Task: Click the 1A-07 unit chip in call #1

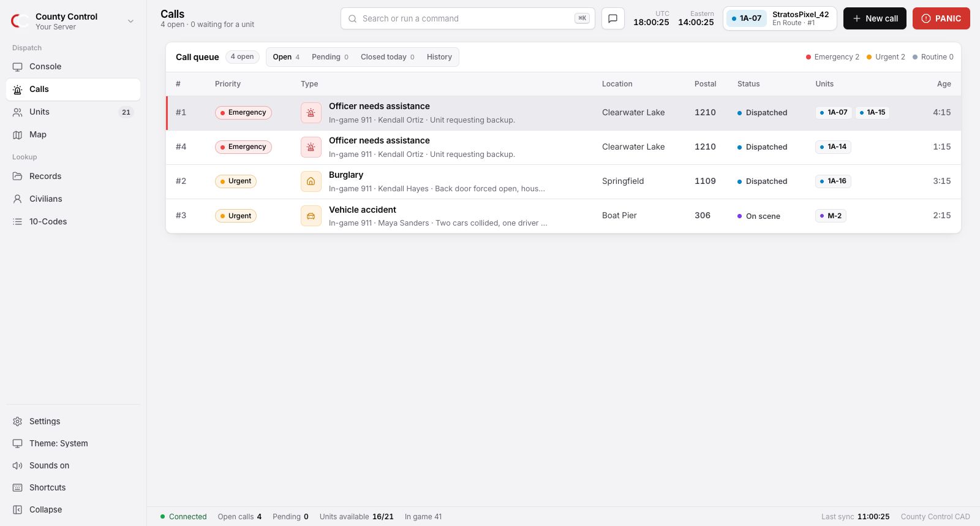Action: 834,113
